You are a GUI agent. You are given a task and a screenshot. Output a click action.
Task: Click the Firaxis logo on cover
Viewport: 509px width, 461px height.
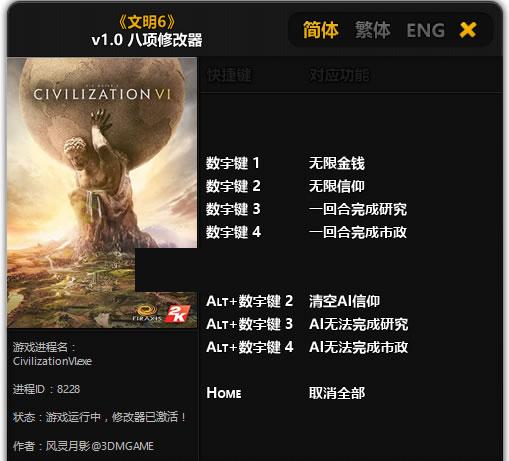147,314
